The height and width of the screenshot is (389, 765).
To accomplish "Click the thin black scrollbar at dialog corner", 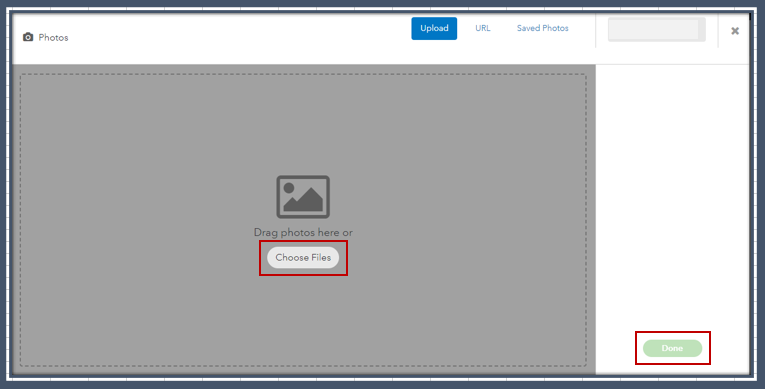I will click(x=750, y=16).
